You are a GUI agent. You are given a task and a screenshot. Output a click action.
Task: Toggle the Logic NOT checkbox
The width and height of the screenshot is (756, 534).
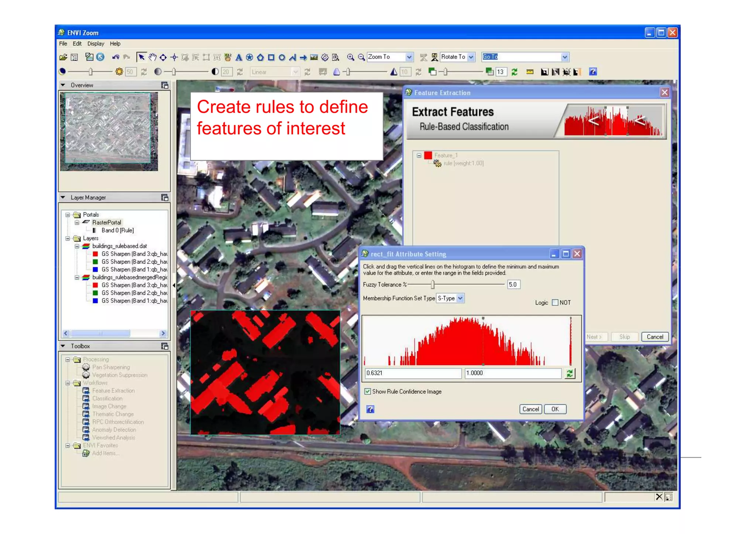tap(555, 303)
